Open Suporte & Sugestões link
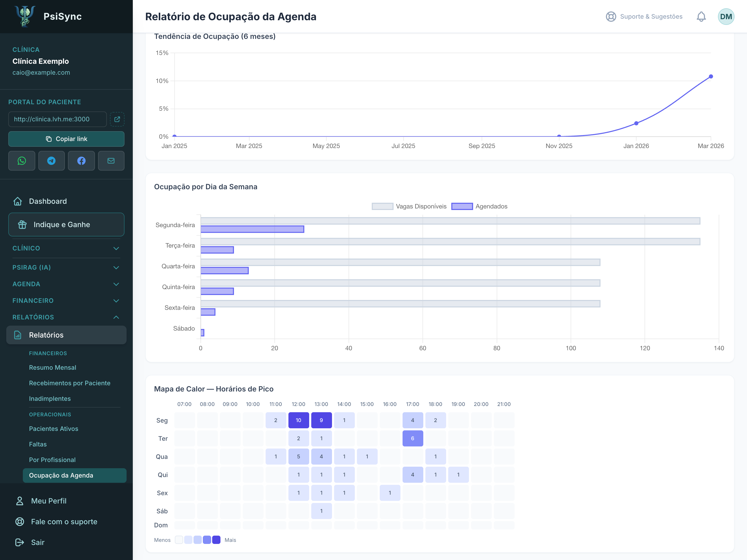The height and width of the screenshot is (560, 747). [644, 17]
